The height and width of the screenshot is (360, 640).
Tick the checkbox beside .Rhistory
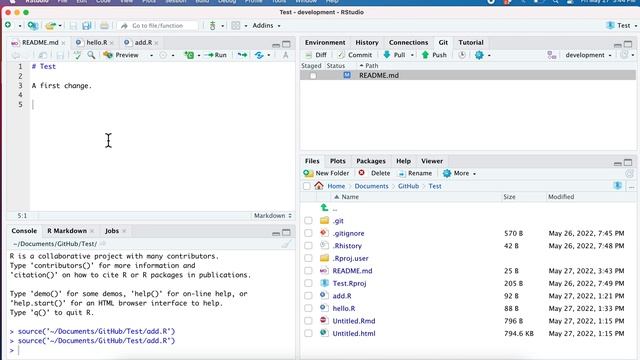pos(308,246)
